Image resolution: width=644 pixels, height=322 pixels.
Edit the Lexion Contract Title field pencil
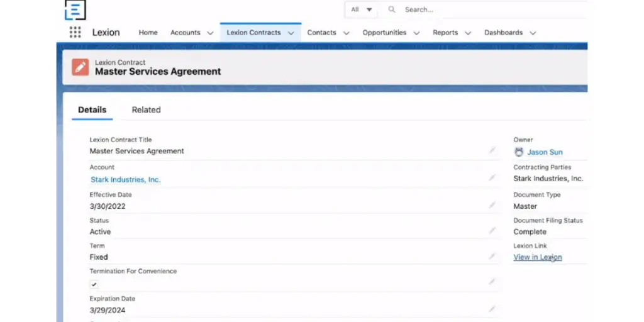pyautogui.click(x=492, y=150)
